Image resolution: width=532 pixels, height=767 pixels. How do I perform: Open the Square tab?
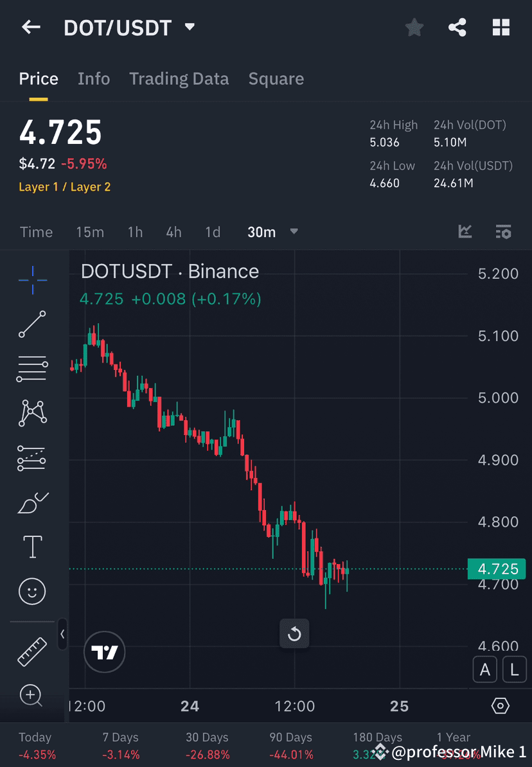(276, 78)
